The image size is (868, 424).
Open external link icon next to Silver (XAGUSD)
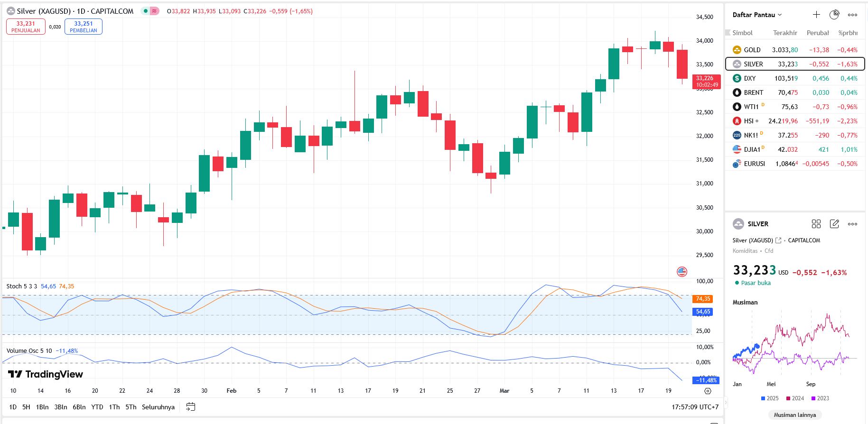778,240
